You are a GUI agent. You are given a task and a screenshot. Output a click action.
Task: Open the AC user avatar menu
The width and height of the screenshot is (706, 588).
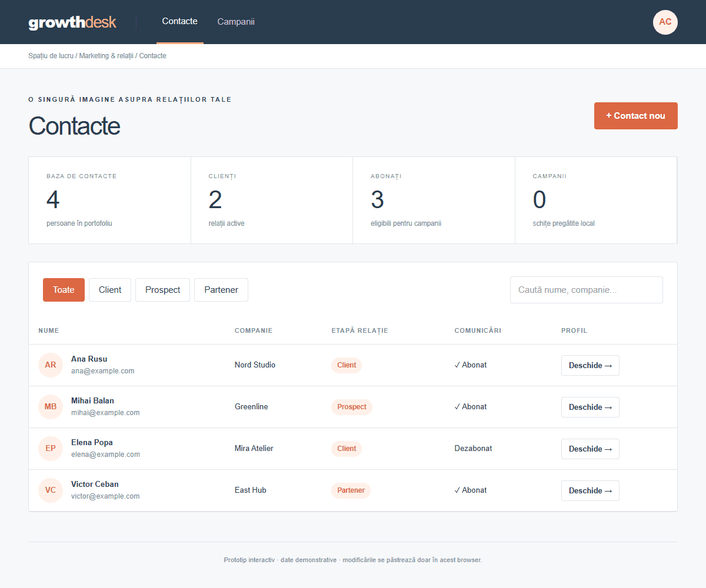click(x=665, y=22)
